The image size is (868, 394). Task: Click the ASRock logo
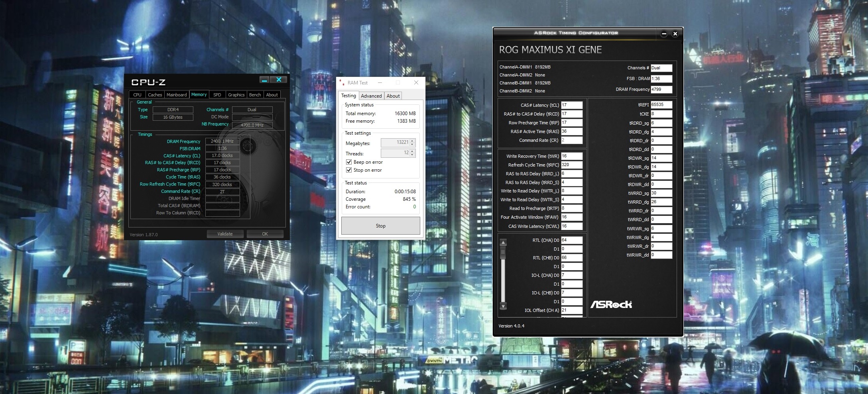(611, 304)
